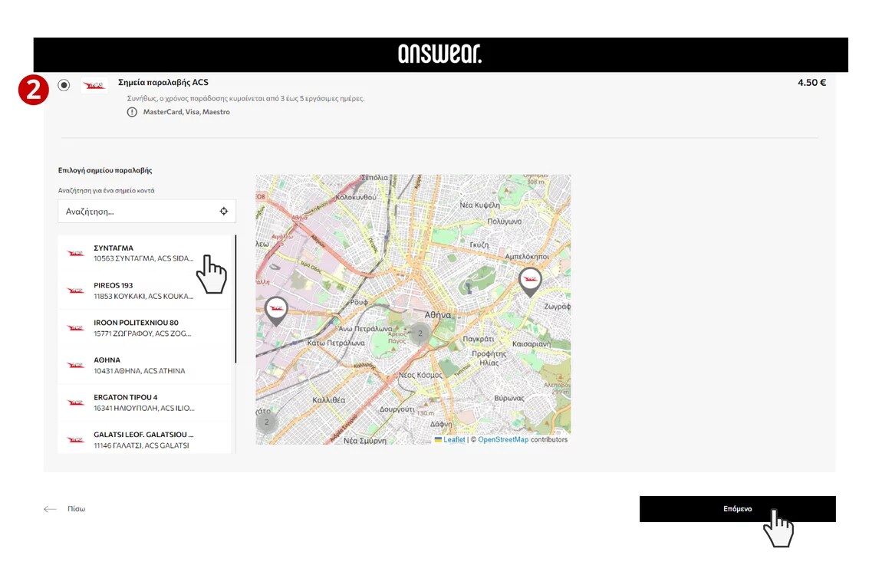Open the OpenStreetMap attribution link
The height and width of the screenshot is (588, 882).
tap(502, 440)
